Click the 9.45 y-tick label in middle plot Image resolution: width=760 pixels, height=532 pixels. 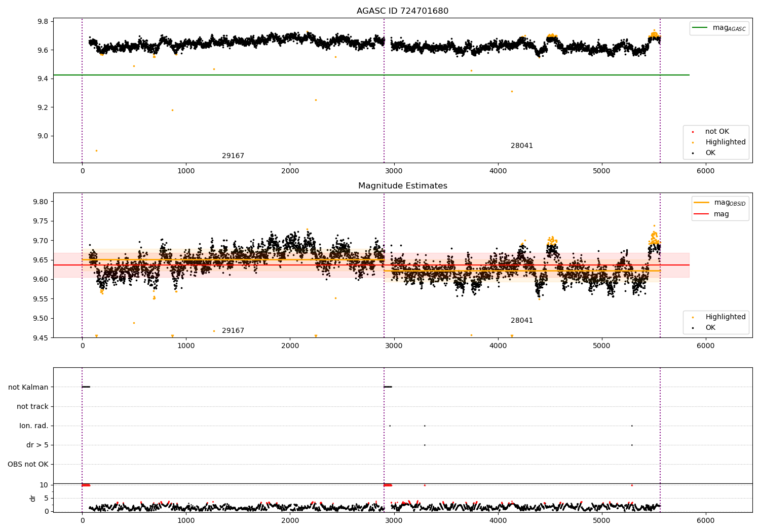point(41,338)
